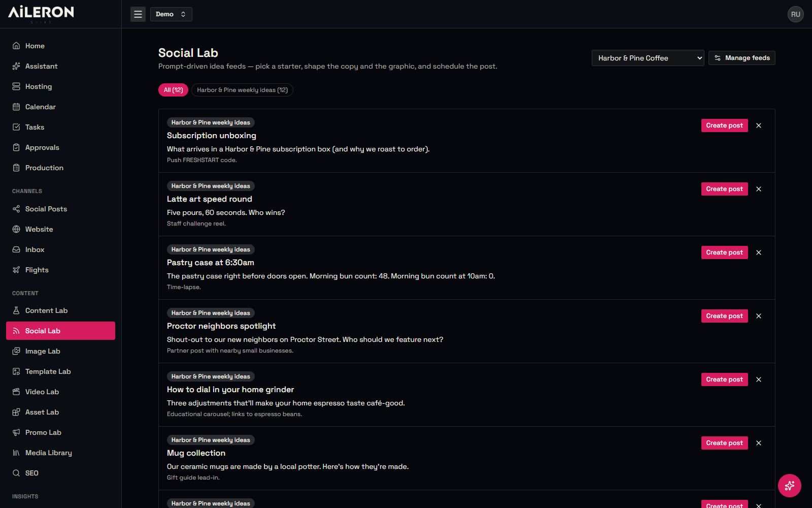This screenshot has width=812, height=508.
Task: Open the Demo workspace switcher dropdown
Action: click(x=171, y=14)
